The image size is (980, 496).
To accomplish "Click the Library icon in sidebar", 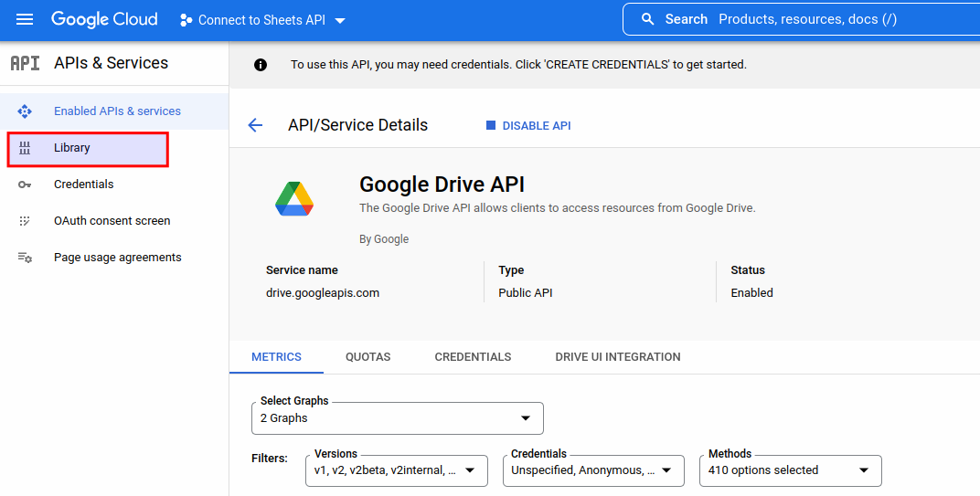I will [x=25, y=148].
